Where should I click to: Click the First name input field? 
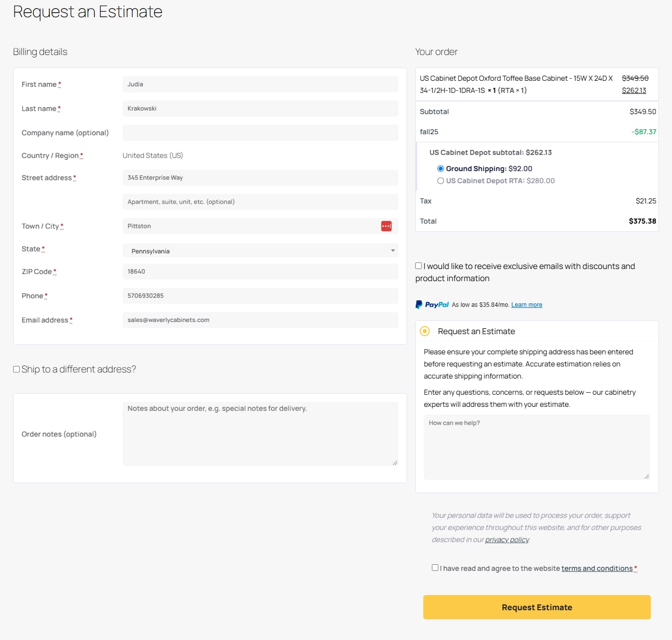(x=260, y=84)
